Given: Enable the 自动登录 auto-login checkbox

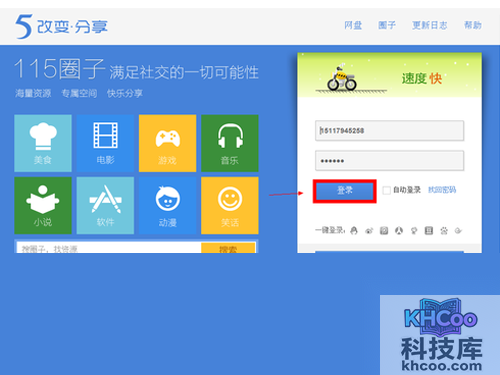Looking at the screenshot, I should [387, 190].
